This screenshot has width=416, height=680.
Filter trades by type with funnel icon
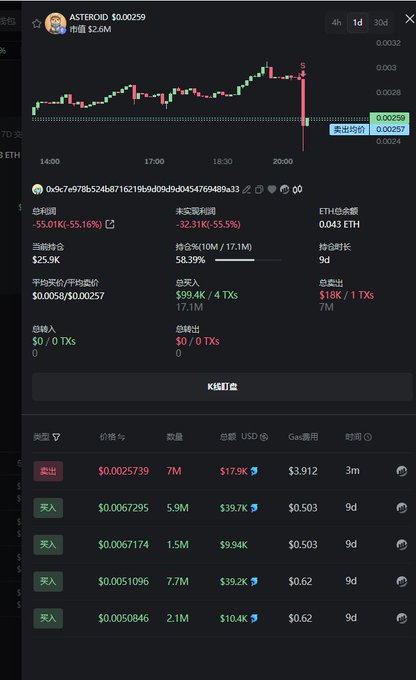[x=56, y=437]
